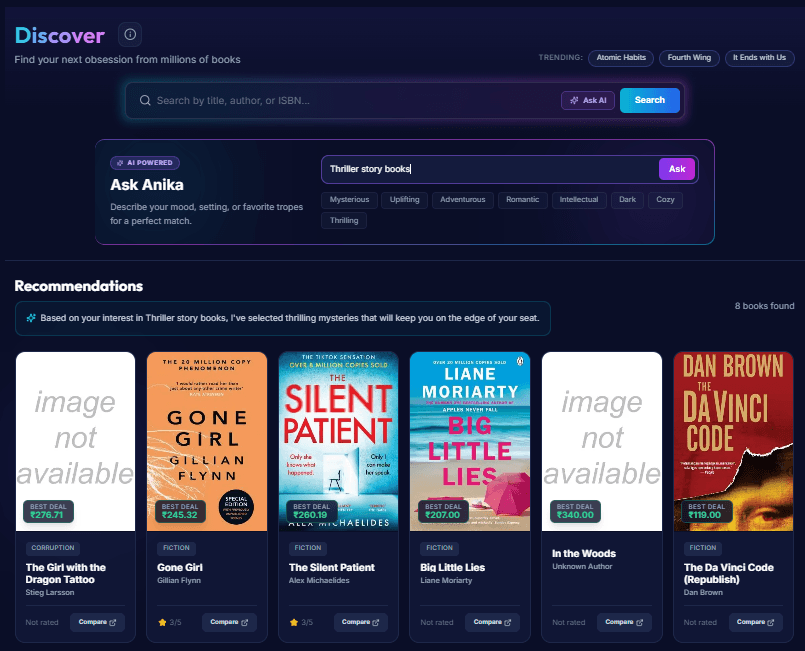Open Compare for Gone Girl

229,622
